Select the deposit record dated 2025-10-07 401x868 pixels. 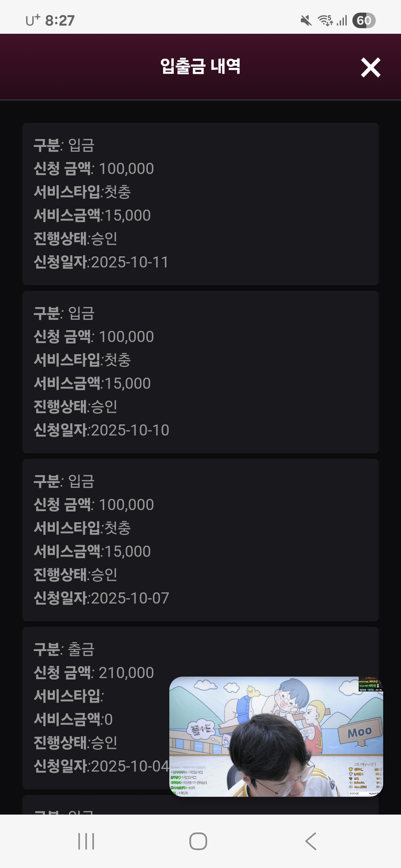click(x=200, y=540)
